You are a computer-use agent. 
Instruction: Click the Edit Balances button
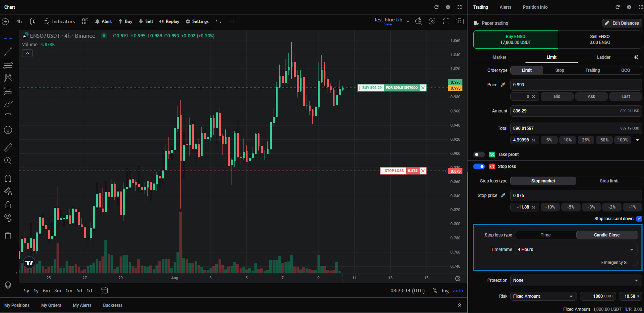[x=622, y=23]
